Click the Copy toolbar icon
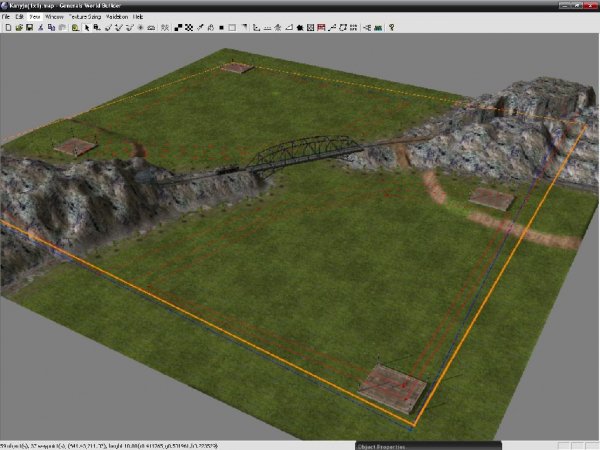The width and height of the screenshot is (600, 450). click(x=50, y=27)
